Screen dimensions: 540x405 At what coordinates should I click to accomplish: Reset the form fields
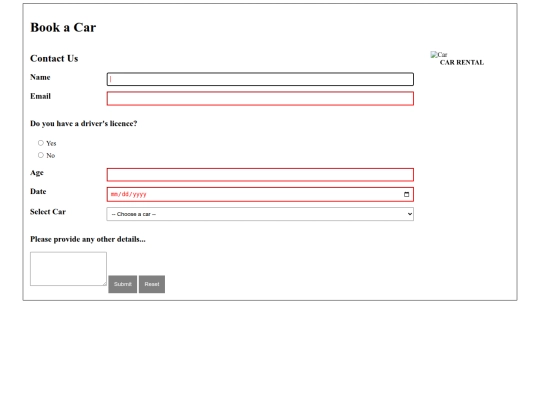152,284
